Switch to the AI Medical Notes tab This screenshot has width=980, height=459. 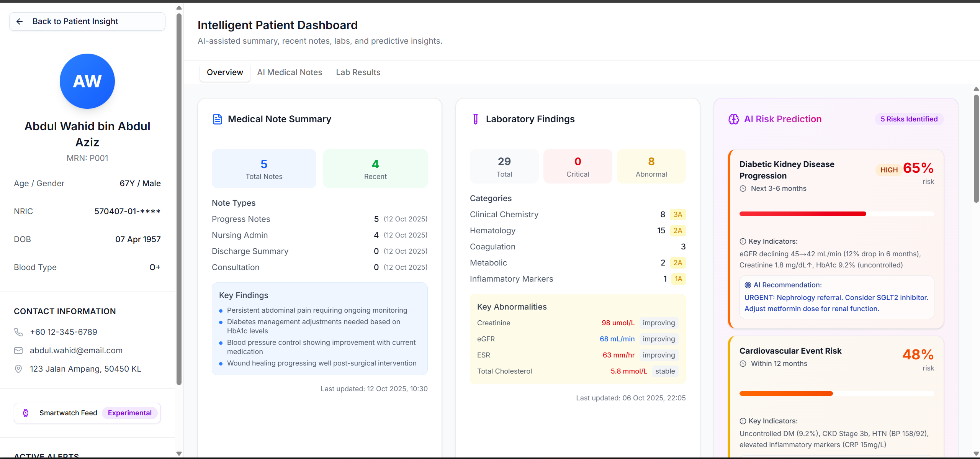pos(290,72)
